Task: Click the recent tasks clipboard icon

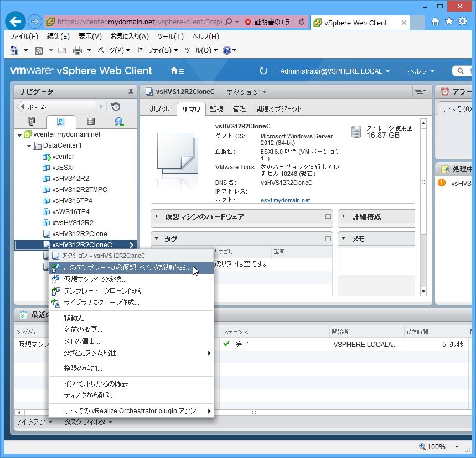Action: [23, 315]
